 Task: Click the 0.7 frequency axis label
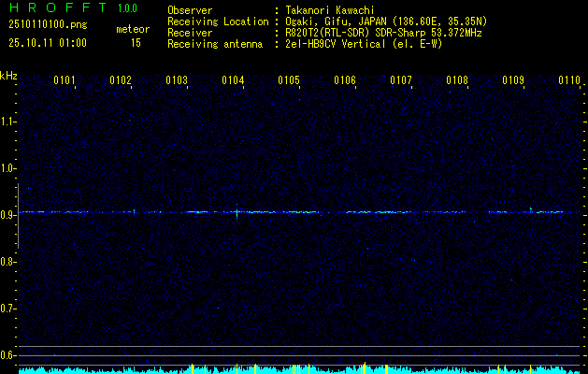(7, 309)
